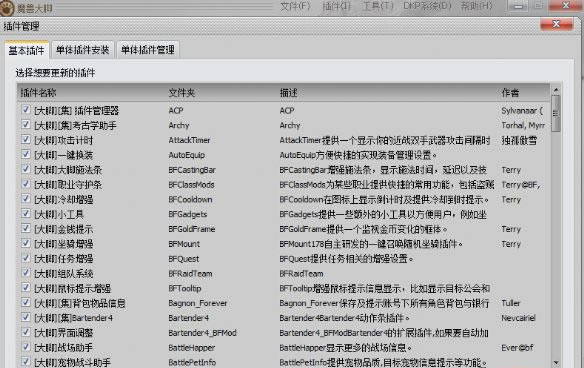Select the [大脚]一键换装 plugin name
584x368 pixels.
(x=64, y=155)
